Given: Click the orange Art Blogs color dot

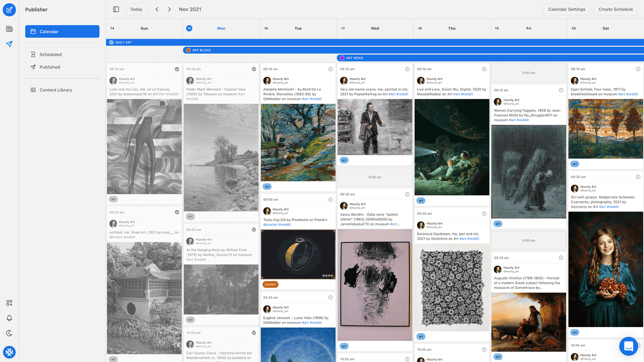Looking at the screenshot, I should pyautogui.click(x=188, y=50).
